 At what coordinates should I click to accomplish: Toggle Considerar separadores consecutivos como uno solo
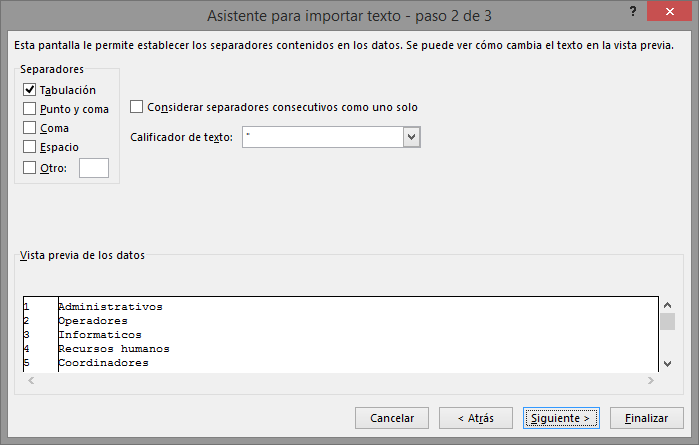pyautogui.click(x=137, y=107)
